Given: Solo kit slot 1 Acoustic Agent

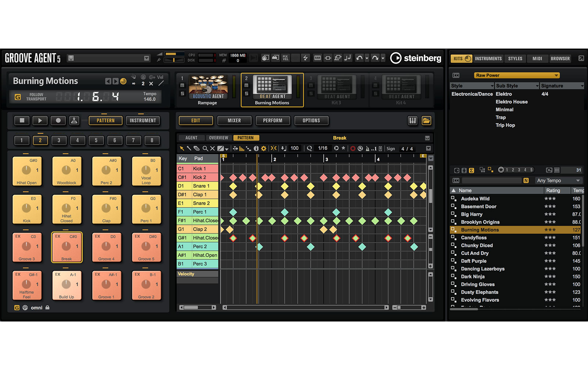Looking at the screenshot, I should pyautogui.click(x=182, y=94).
